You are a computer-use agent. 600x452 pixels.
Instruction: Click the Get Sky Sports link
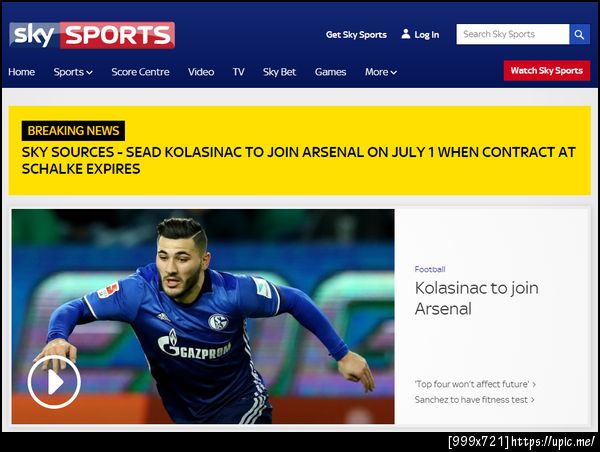[x=356, y=34]
